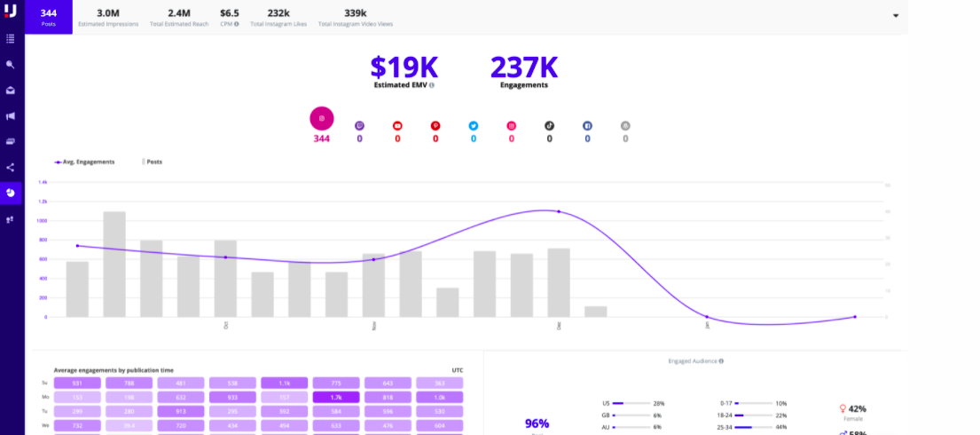980x435 pixels.
Task: Click the 1.1k heatmap cell on Sunday
Action: pyautogui.click(x=285, y=383)
